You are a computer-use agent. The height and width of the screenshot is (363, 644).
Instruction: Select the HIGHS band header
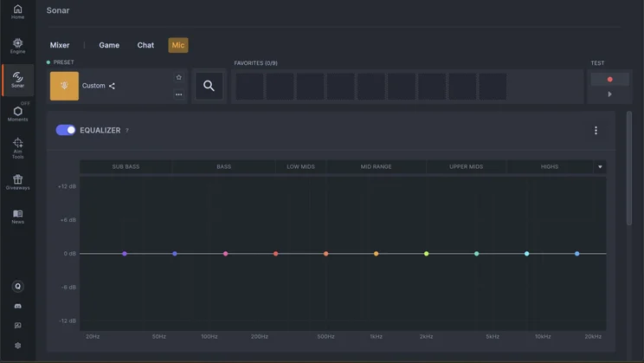coord(550,166)
